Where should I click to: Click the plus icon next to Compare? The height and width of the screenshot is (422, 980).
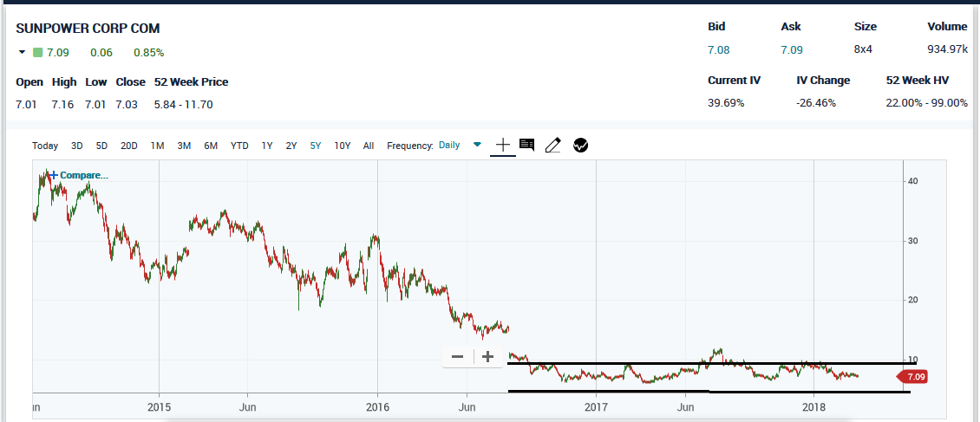[55, 175]
